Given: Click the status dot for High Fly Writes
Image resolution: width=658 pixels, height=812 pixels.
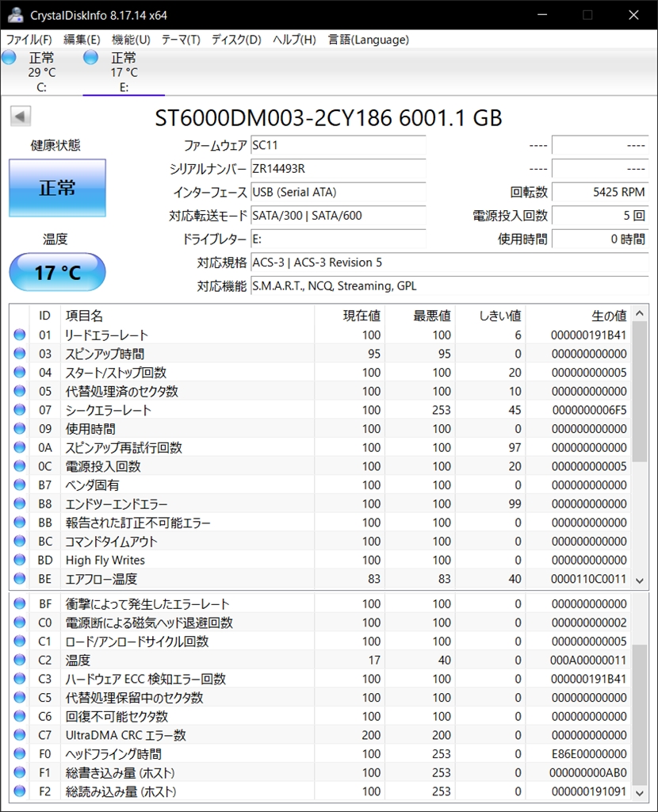Looking at the screenshot, I should [x=20, y=559].
